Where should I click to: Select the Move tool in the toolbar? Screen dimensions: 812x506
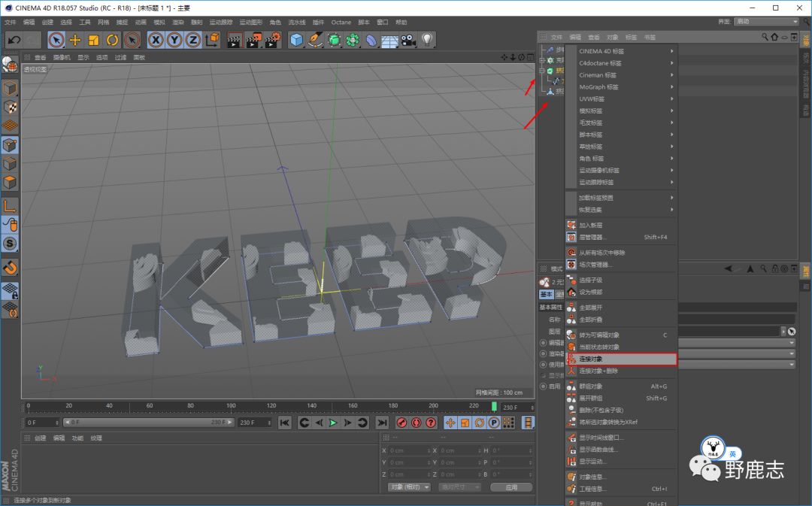tap(75, 40)
